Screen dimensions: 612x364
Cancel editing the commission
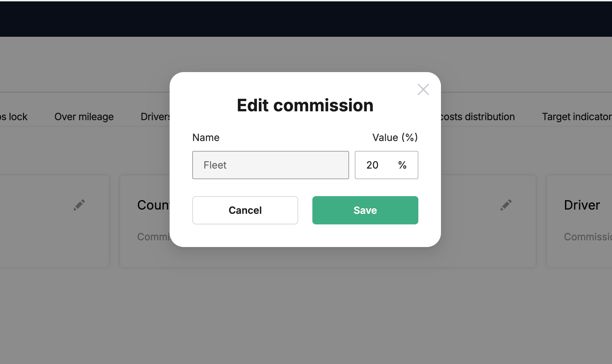click(245, 210)
